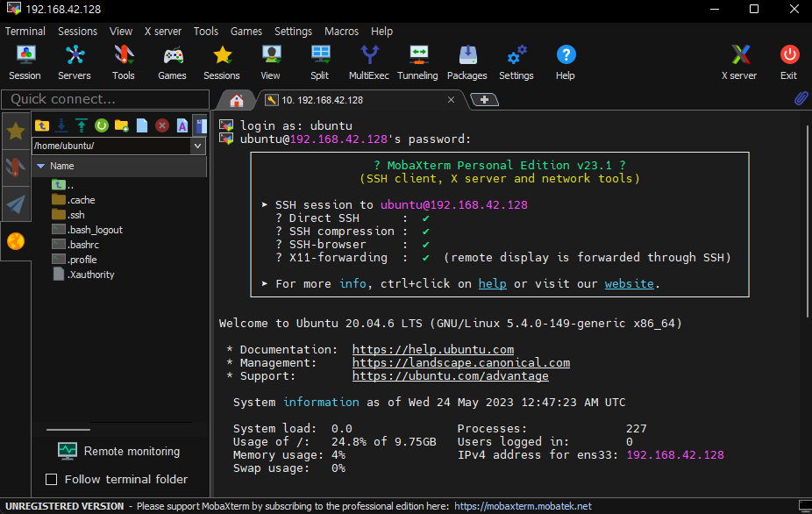The width and height of the screenshot is (812, 514).
Task: Open the Servers toolbar button
Action: [74, 62]
